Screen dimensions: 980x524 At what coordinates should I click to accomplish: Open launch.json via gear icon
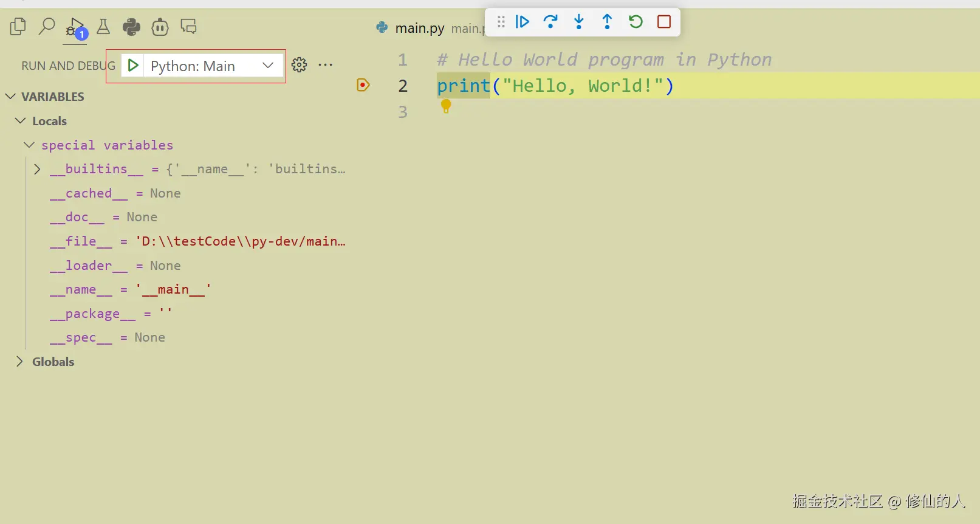click(x=299, y=64)
